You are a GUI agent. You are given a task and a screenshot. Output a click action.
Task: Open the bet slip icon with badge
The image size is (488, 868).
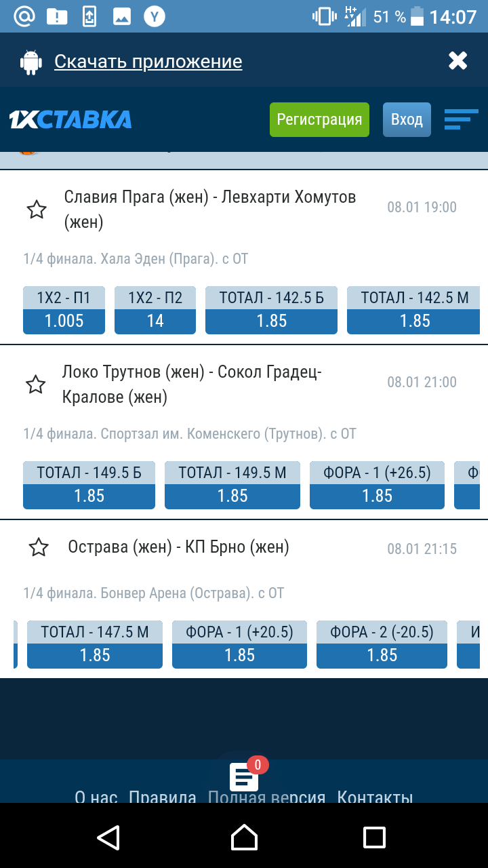tap(245, 776)
